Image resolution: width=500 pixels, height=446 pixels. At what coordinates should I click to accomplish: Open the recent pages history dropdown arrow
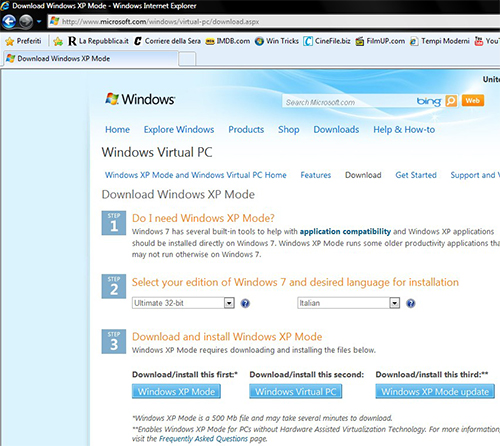coord(39,22)
